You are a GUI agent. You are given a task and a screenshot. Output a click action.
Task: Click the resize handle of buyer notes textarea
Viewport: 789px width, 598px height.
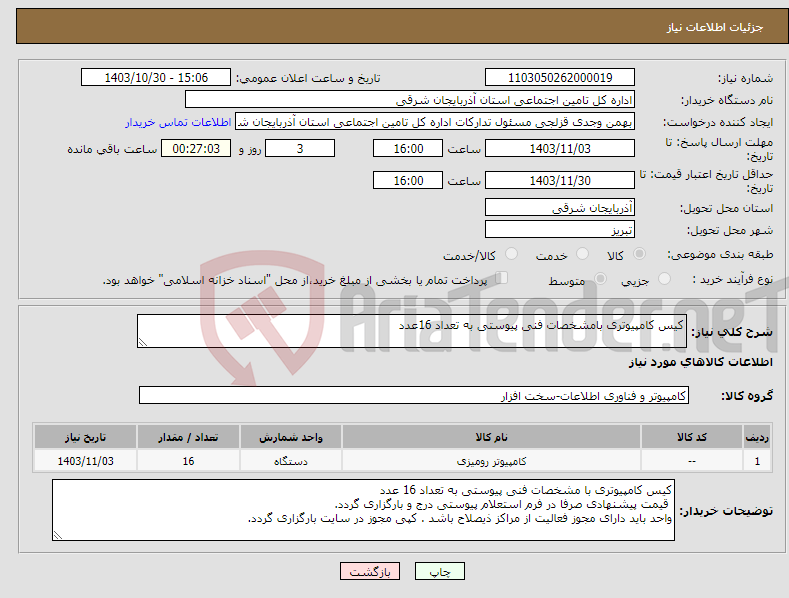pyautogui.click(x=58, y=535)
